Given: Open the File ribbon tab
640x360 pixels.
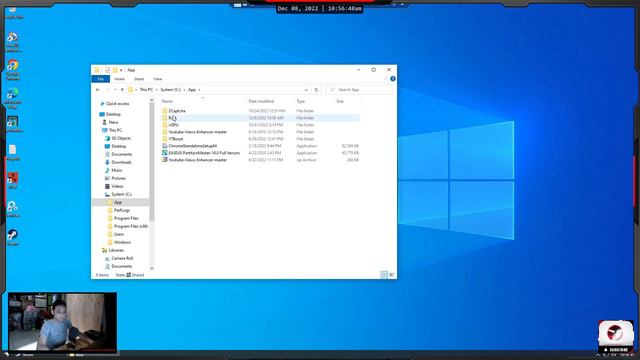Looking at the screenshot, I should [100, 79].
